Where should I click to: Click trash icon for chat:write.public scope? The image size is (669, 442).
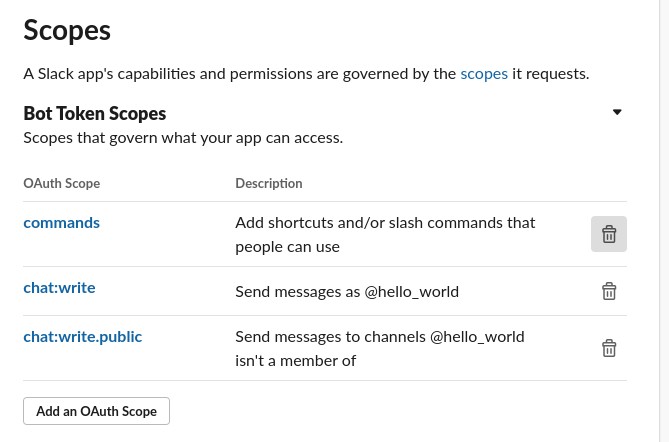pyautogui.click(x=609, y=348)
